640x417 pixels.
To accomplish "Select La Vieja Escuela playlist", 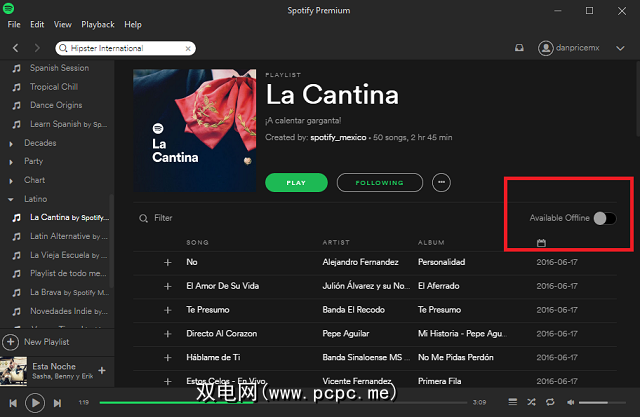I will (69, 255).
